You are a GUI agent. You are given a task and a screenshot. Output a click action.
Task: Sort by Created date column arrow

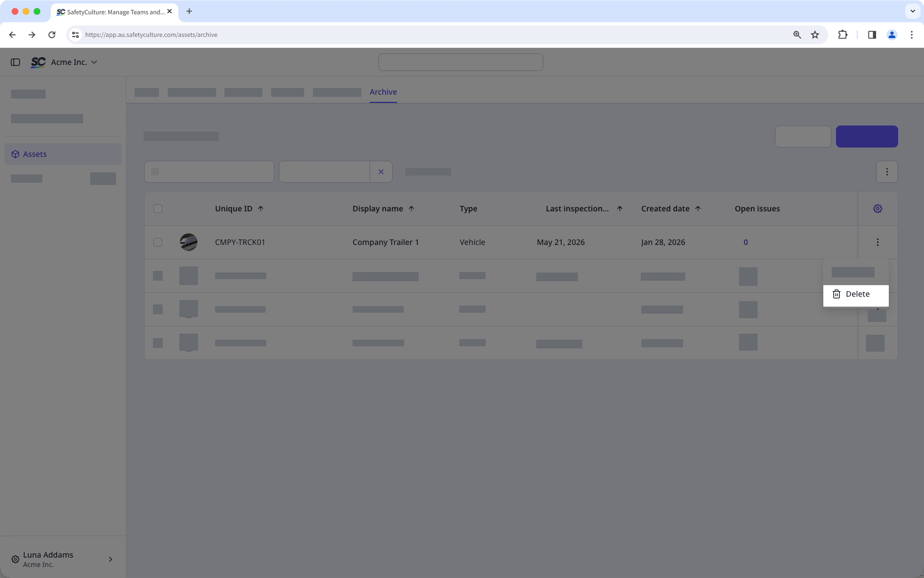click(698, 209)
